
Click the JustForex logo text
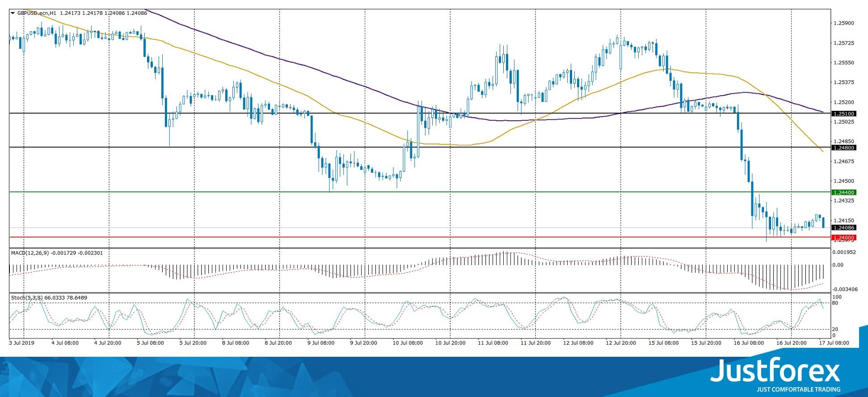[775, 370]
